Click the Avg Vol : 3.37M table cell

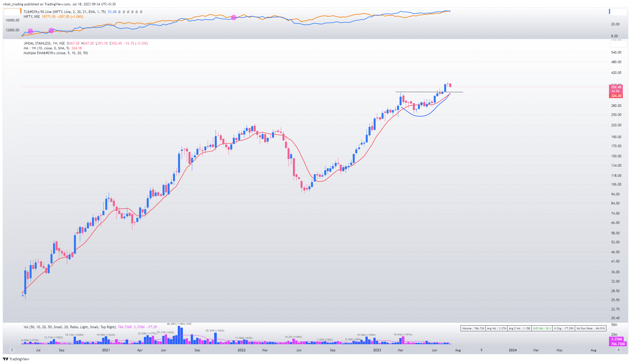(497, 328)
